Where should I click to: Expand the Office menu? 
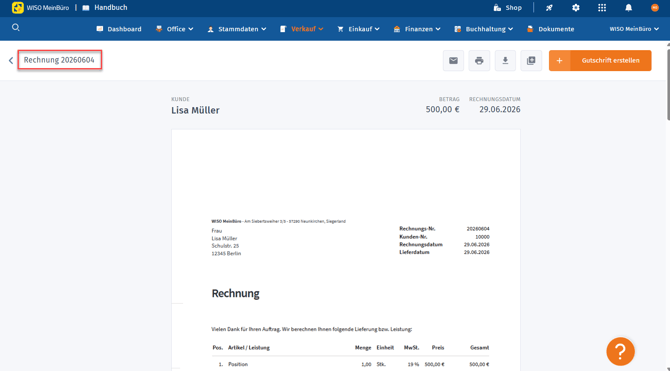(174, 29)
